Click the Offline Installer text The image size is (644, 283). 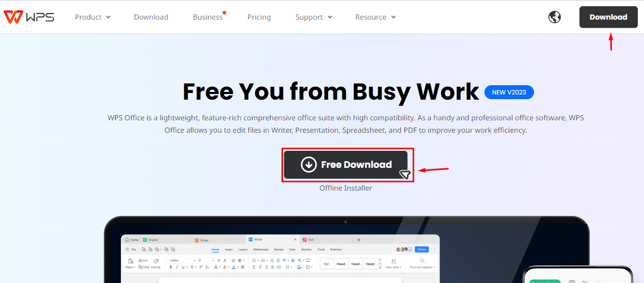coord(345,188)
